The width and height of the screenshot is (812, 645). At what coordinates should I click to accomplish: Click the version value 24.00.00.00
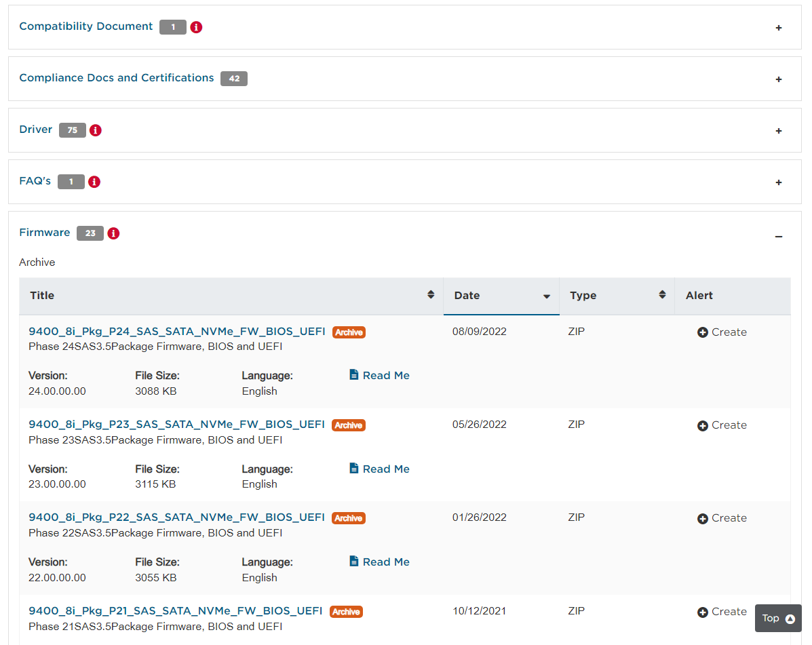[57, 391]
